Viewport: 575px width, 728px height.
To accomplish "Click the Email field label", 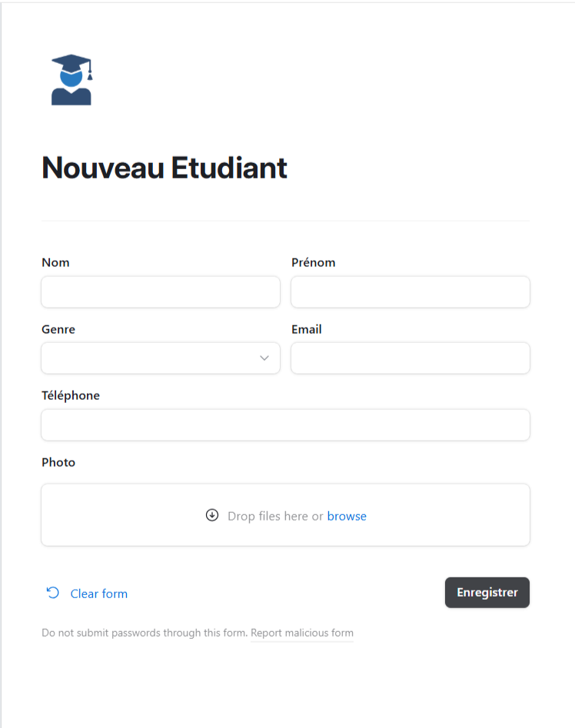I will click(306, 329).
